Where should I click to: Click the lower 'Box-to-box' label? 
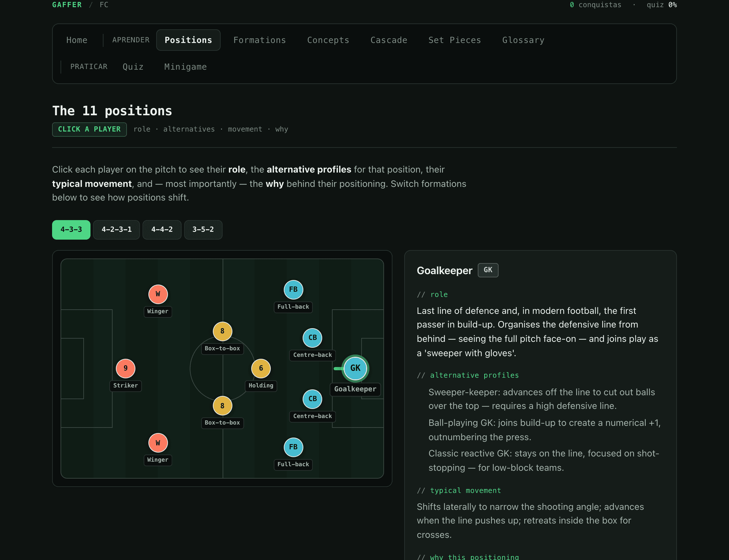point(222,423)
